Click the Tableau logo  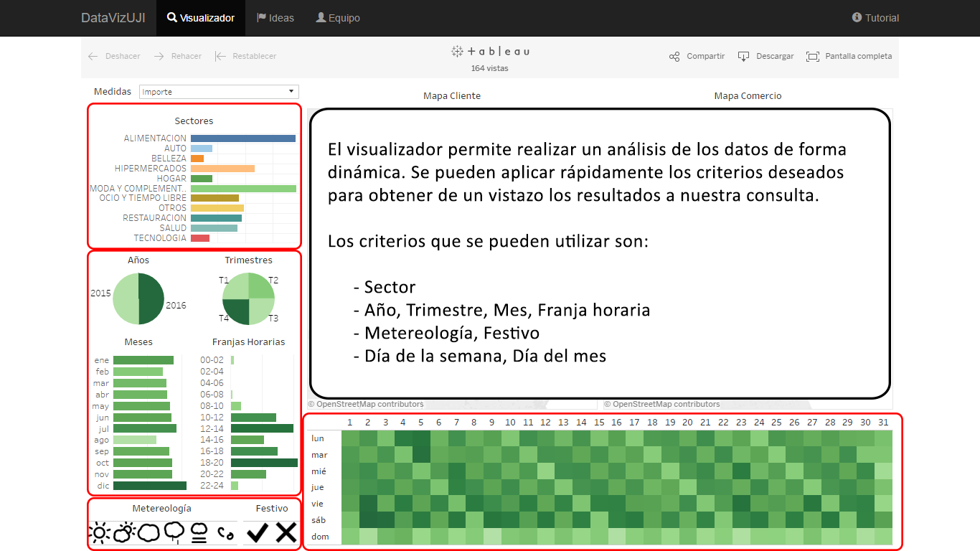click(x=490, y=52)
